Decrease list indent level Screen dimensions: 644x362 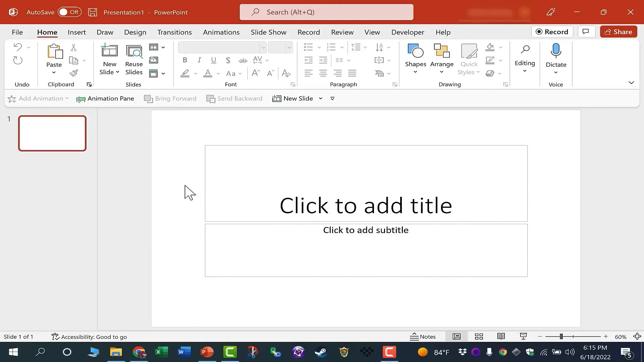308,60
